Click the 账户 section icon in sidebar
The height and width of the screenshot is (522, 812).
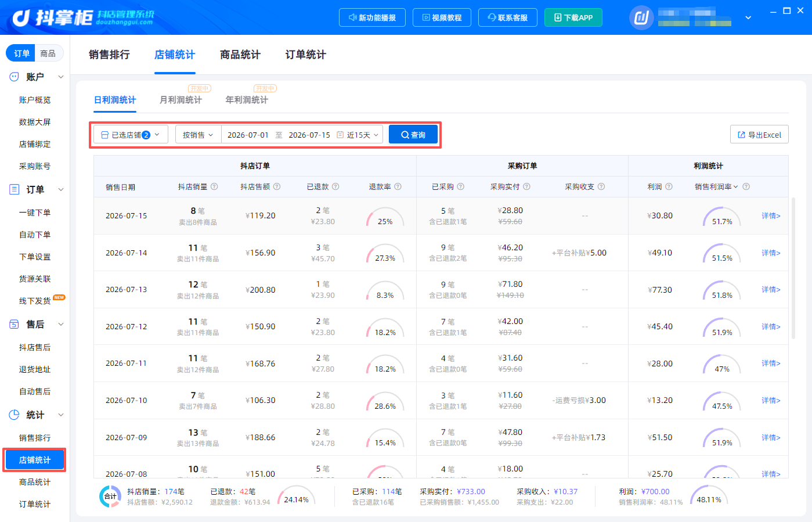pyautogui.click(x=14, y=77)
